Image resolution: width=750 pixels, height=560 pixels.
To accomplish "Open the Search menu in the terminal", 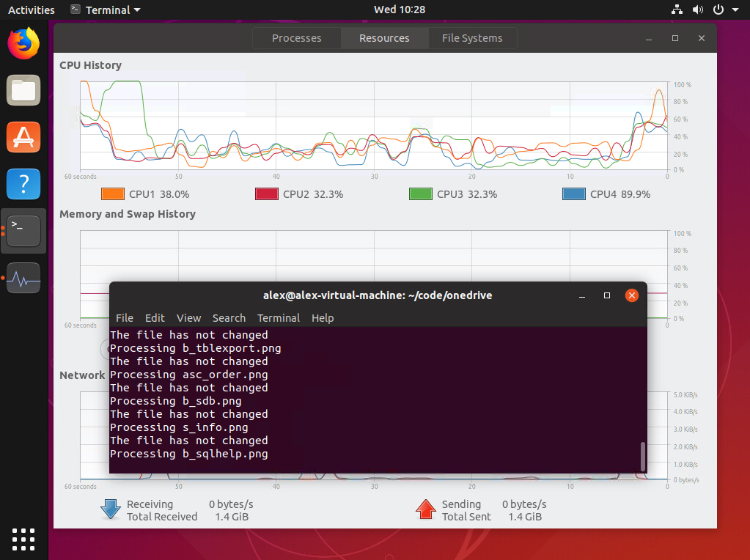I will 229,318.
